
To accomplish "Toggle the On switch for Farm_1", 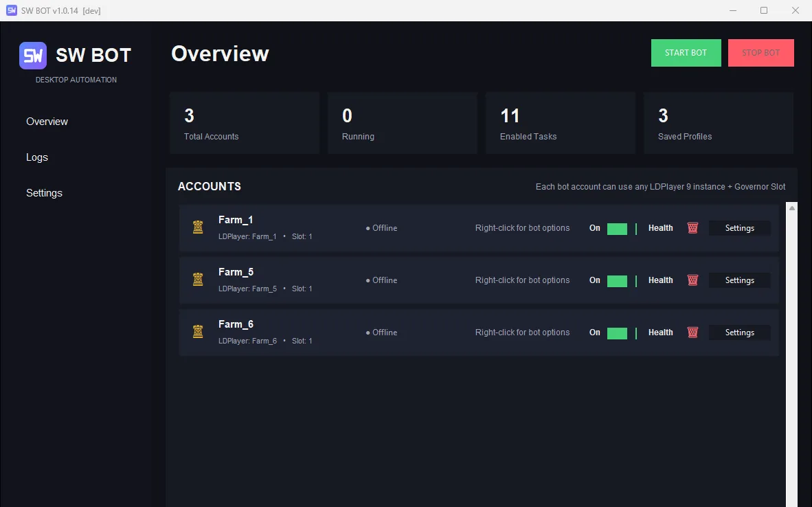I will point(617,229).
